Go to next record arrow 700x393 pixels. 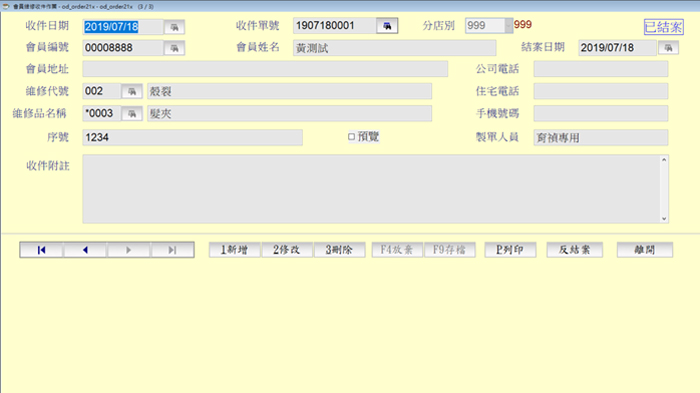pos(129,250)
